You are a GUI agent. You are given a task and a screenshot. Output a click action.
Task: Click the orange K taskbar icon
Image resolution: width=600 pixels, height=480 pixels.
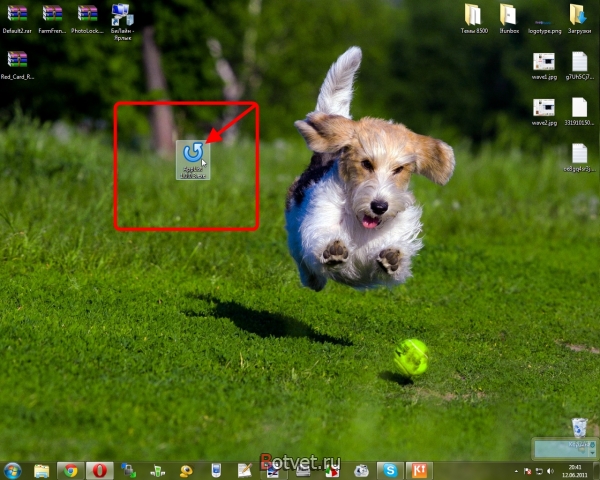421,470
